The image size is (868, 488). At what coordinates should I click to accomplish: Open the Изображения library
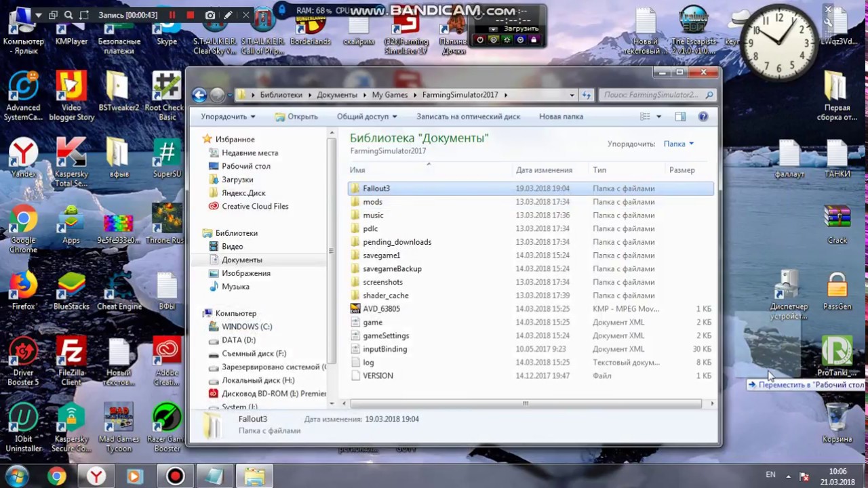tap(245, 273)
